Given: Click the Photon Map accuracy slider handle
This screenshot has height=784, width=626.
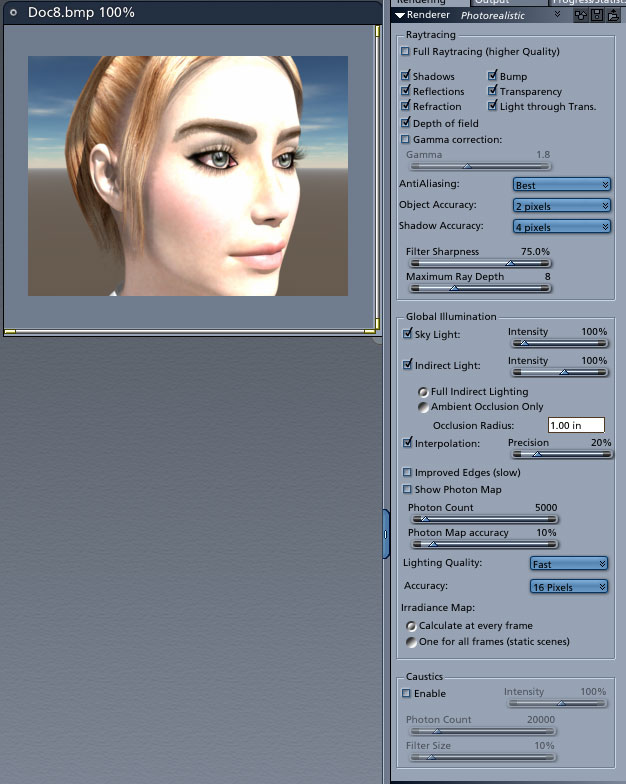Looking at the screenshot, I should pyautogui.click(x=433, y=544).
